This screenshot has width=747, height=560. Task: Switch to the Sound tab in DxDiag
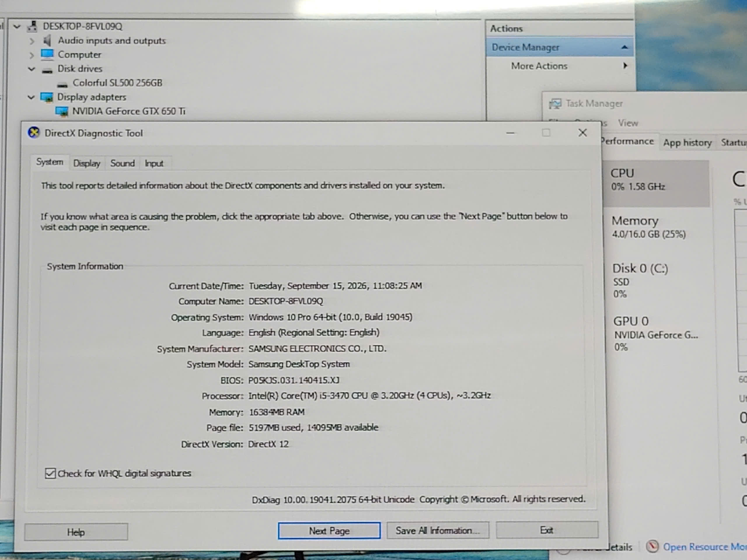point(122,163)
